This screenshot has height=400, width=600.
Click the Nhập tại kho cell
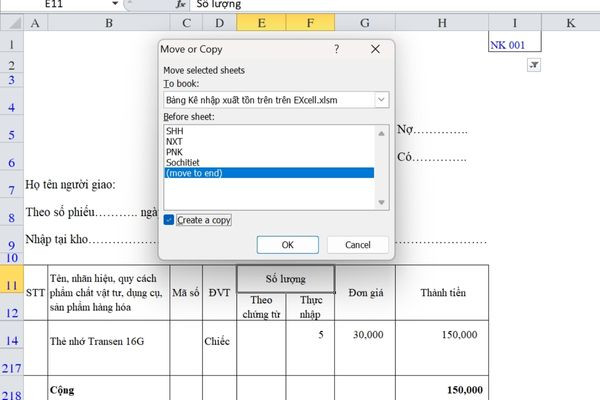pos(91,240)
